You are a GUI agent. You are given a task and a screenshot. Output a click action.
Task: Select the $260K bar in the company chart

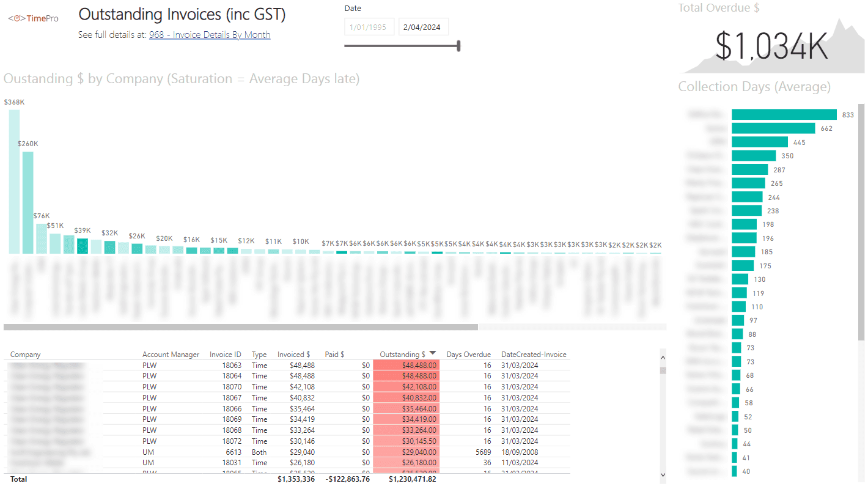click(28, 202)
